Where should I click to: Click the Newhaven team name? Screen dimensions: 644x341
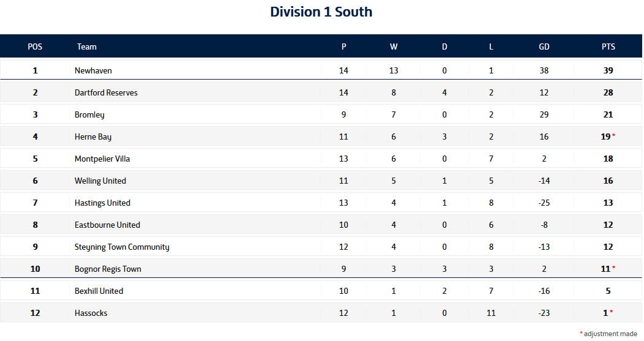click(93, 70)
